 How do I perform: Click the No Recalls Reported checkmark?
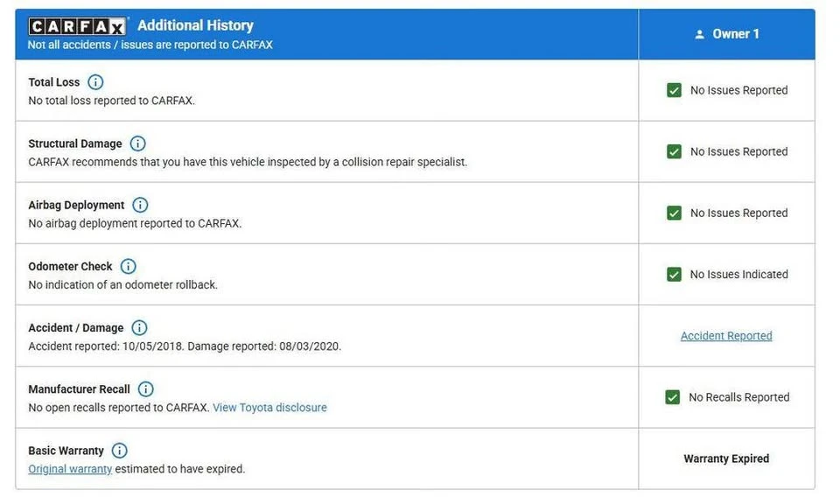pos(672,397)
